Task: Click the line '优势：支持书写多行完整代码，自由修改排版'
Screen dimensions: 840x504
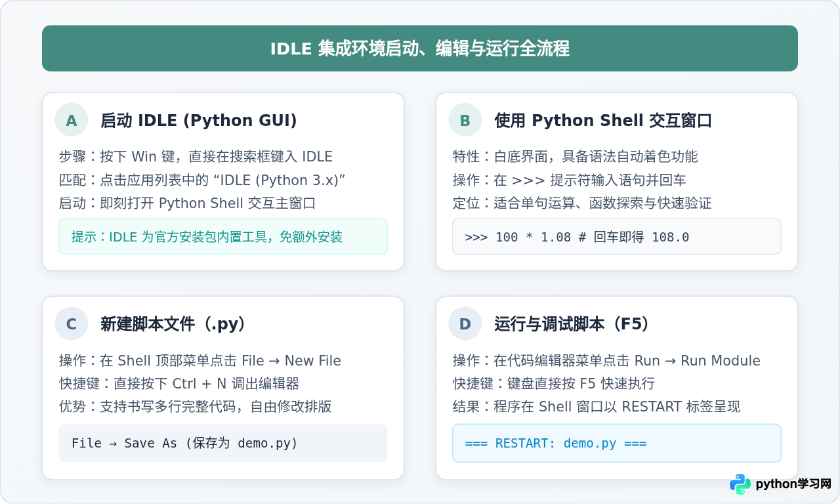Action: [195, 407]
